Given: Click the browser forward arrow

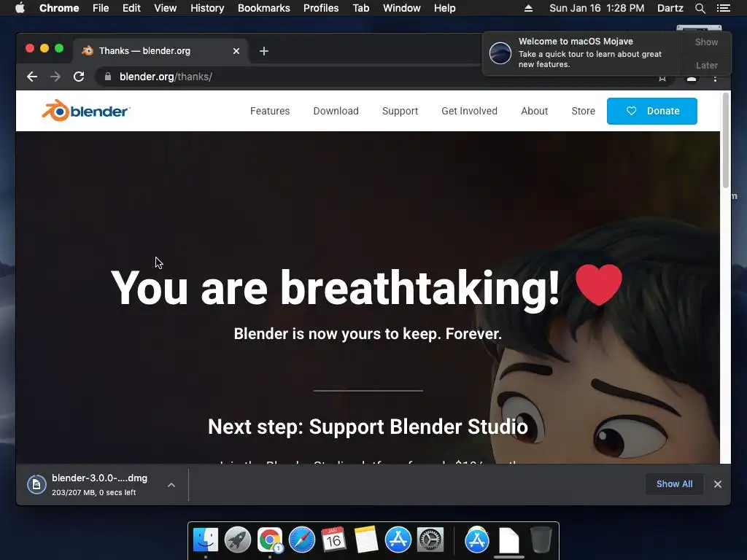Looking at the screenshot, I should coord(55,77).
